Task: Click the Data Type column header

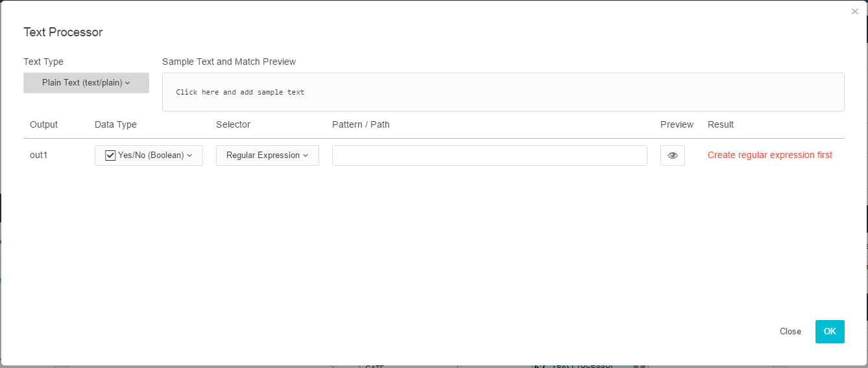Action: click(115, 124)
